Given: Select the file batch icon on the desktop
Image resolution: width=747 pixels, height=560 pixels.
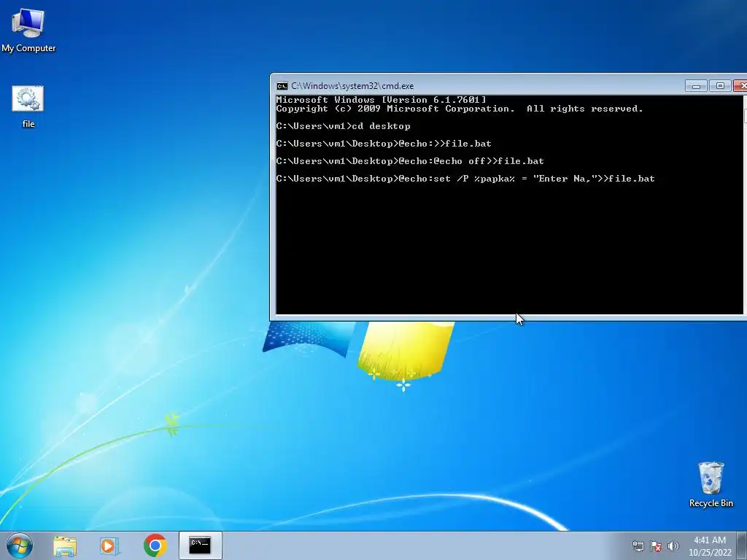Looking at the screenshot, I should point(28,107).
